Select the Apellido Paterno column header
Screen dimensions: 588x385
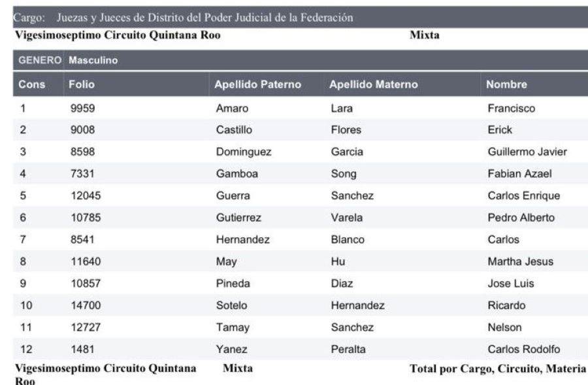(257, 84)
